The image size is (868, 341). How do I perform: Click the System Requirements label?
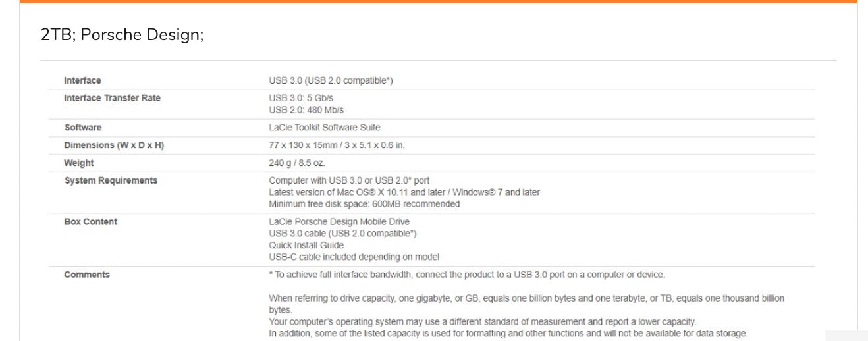[x=111, y=180]
